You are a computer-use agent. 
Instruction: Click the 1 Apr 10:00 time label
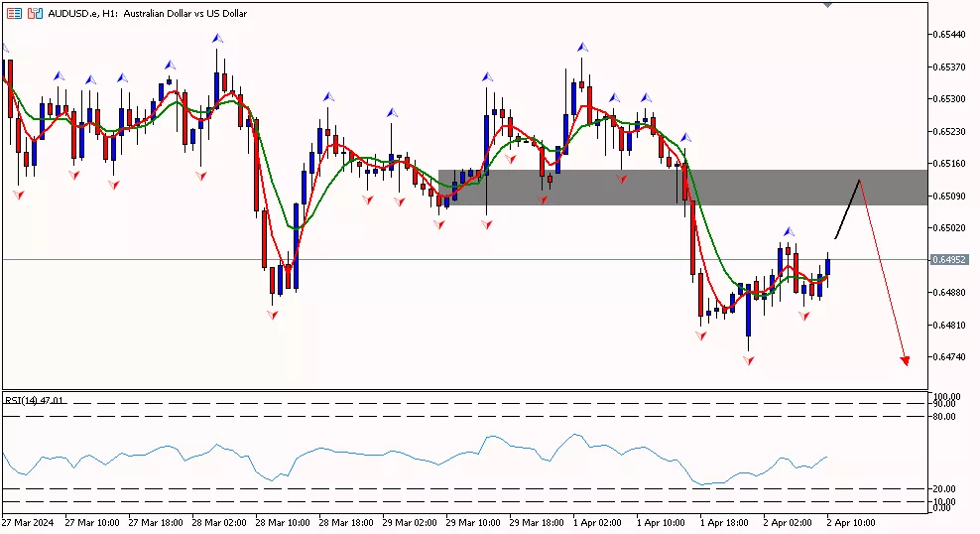click(x=662, y=523)
